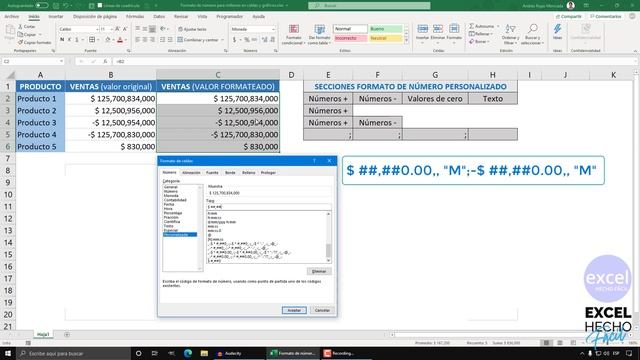Click the Copiar formato brush icon

(20, 42)
